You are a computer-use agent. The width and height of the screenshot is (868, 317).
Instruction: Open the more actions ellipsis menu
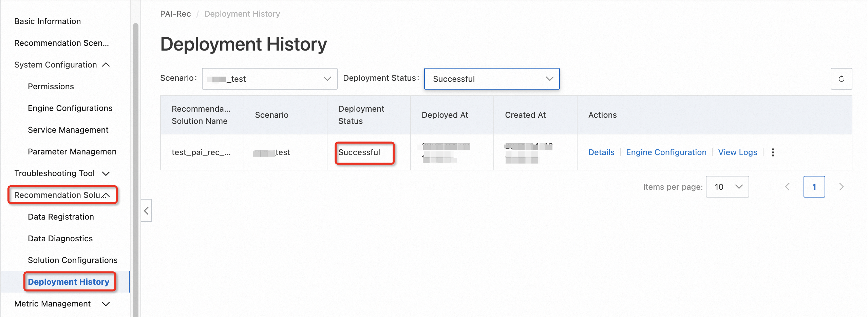coord(773,152)
